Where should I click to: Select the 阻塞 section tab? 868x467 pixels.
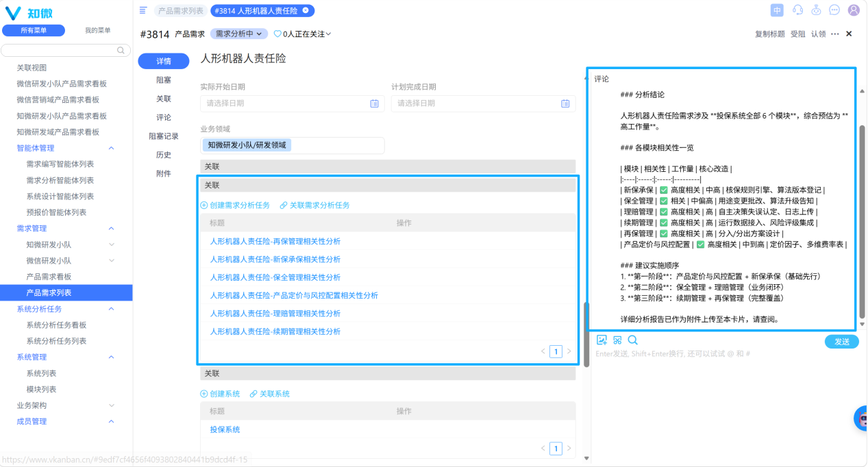(x=164, y=80)
